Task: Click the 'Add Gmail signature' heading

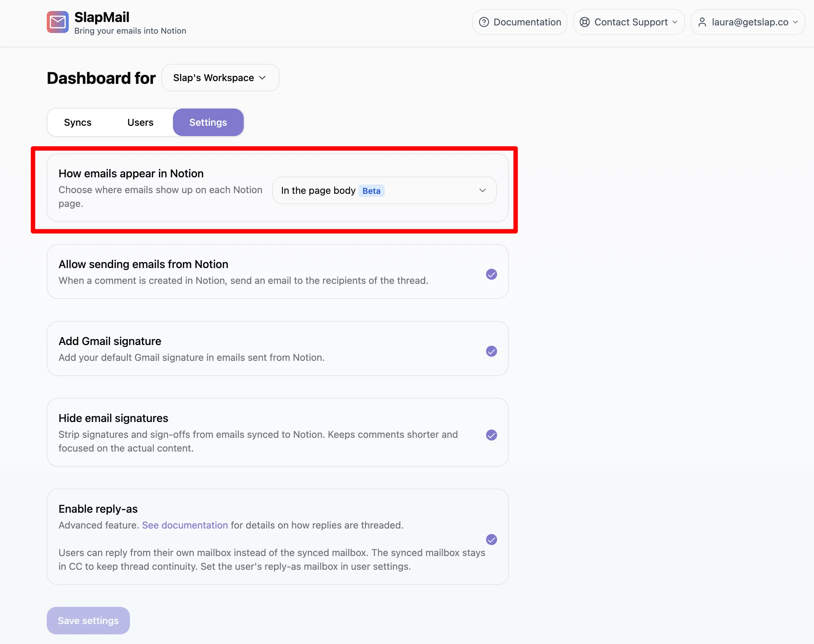Action: (110, 341)
